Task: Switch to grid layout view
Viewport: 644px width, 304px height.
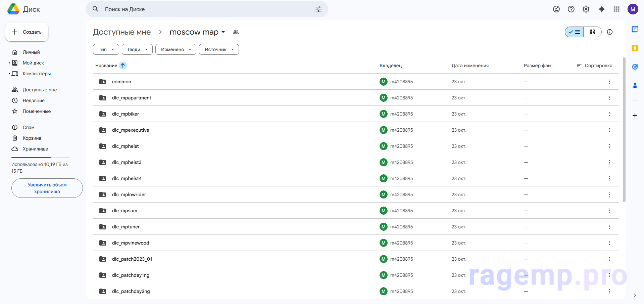Action: point(592,32)
